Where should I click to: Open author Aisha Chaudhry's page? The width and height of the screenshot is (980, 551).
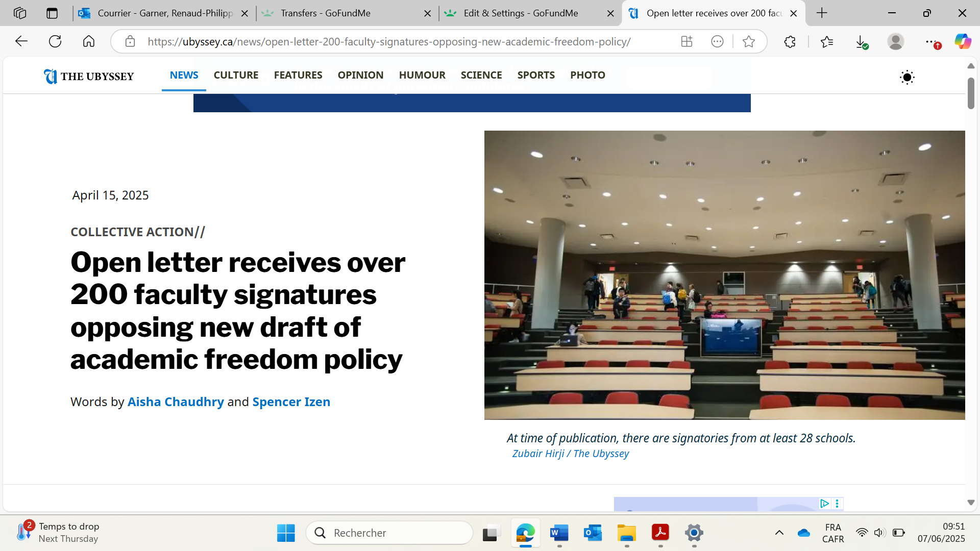(176, 402)
